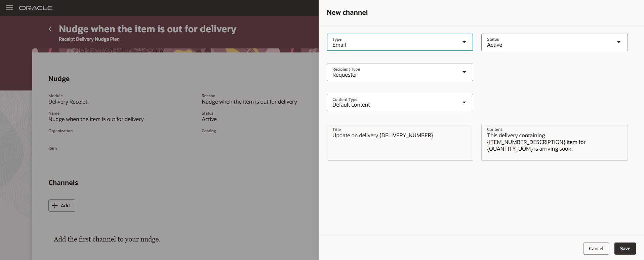Image resolution: width=644 pixels, height=260 pixels.
Task: Click the 'Receipt Delivery Nudge Plan' subtitle
Action: [89, 39]
